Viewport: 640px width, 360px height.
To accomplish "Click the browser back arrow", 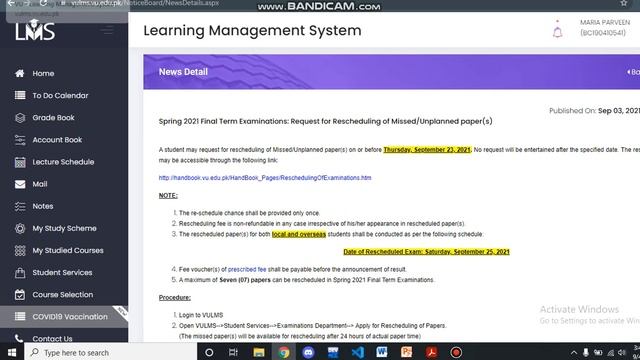I will click(11, 3).
